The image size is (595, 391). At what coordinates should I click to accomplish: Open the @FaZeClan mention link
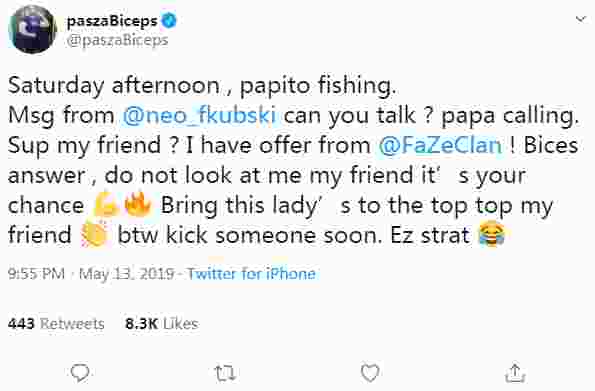pos(440,145)
